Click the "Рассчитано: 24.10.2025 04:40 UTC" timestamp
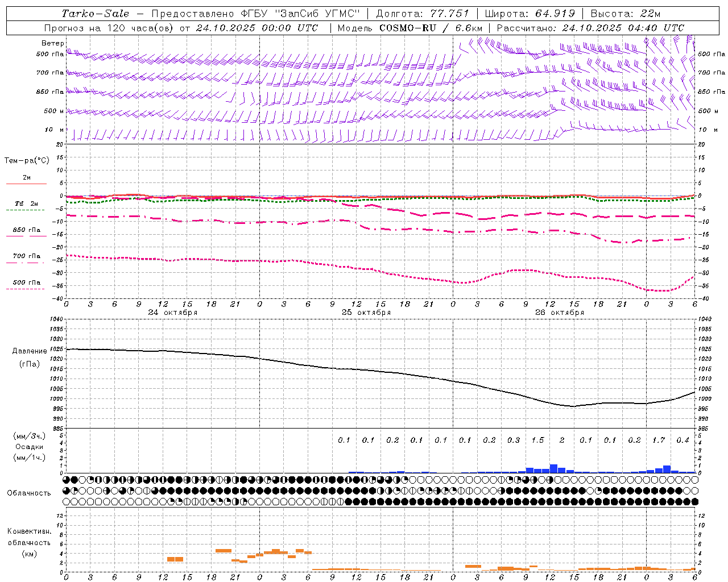This screenshot has height=582, width=728. (590, 28)
